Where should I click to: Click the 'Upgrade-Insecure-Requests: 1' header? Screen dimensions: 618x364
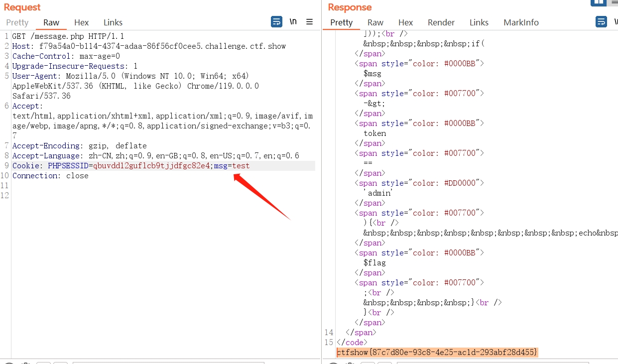[75, 66]
